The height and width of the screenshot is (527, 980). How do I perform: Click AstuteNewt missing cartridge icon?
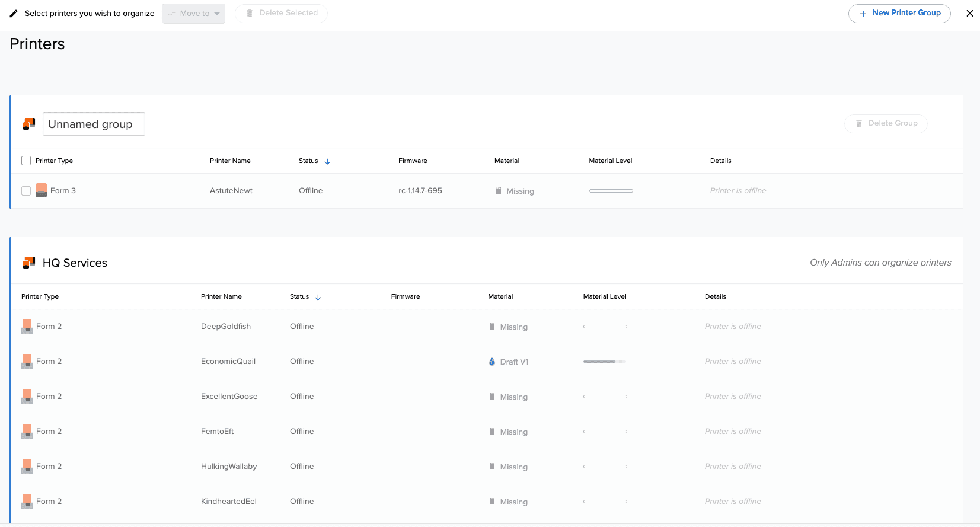pyautogui.click(x=499, y=191)
